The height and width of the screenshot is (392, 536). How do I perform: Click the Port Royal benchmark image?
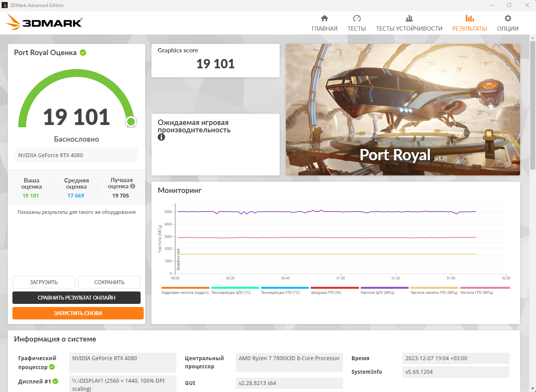(403, 109)
